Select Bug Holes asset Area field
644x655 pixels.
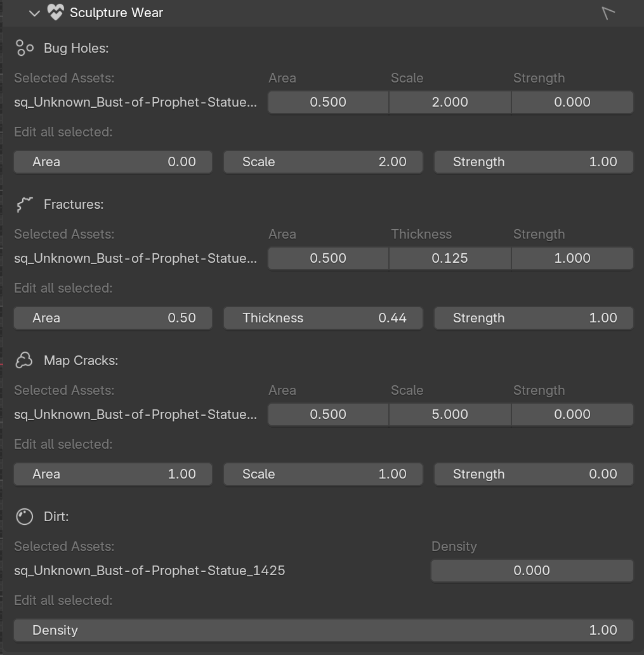pyautogui.click(x=328, y=102)
